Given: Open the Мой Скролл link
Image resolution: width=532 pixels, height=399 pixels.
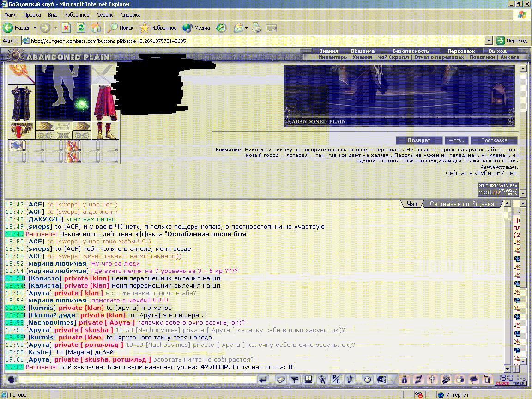Looking at the screenshot, I should (393, 57).
